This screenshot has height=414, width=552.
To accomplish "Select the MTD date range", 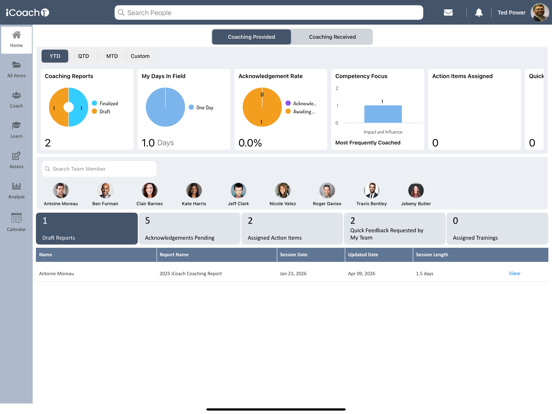I will tap(112, 56).
